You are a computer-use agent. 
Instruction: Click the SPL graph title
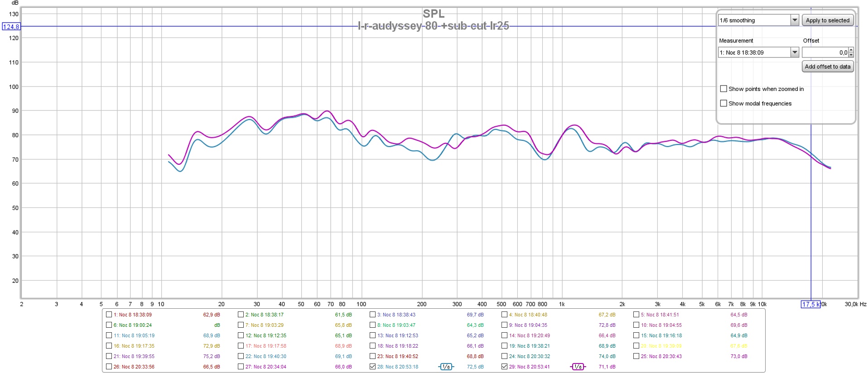point(434,14)
